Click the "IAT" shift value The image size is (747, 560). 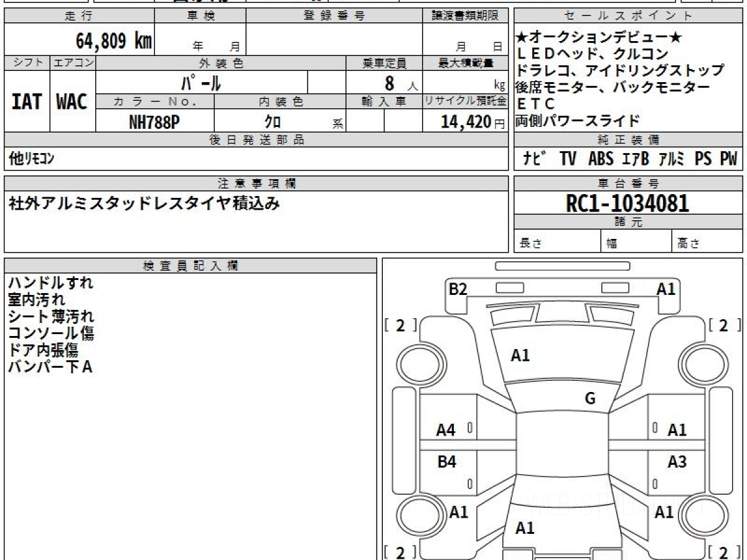[x=27, y=102]
